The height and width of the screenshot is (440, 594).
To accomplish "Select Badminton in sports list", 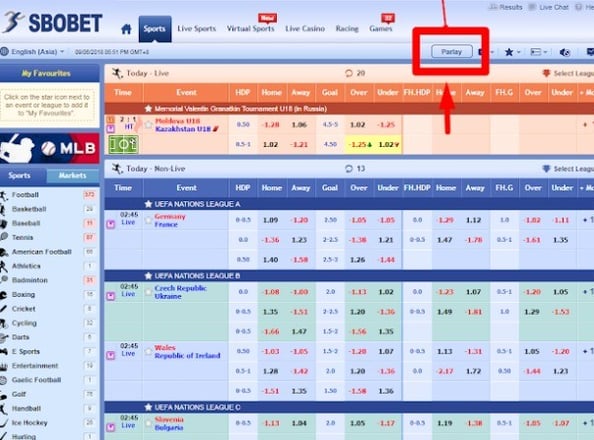I will coord(30,280).
